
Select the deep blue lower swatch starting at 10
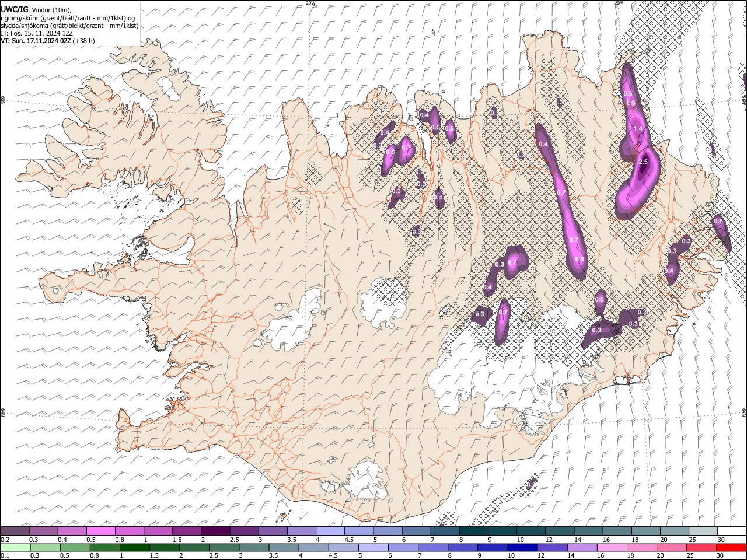521,547
